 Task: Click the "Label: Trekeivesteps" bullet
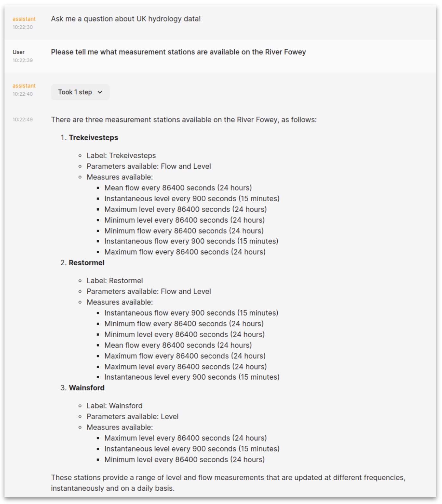tap(121, 156)
